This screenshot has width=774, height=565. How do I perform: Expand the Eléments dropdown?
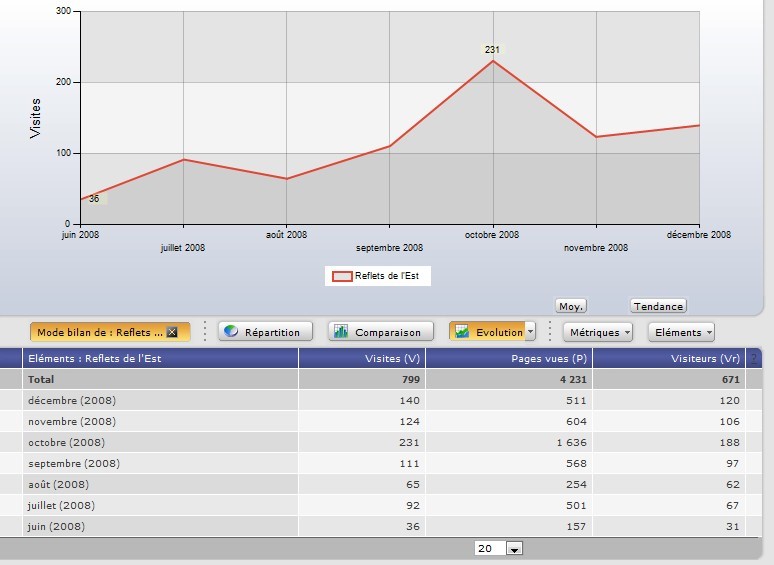[x=681, y=332]
